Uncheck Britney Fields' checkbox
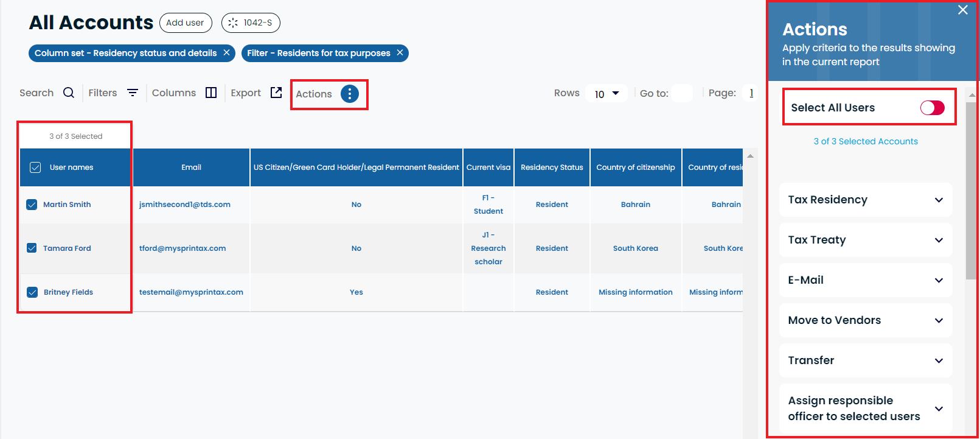Image resolution: width=980 pixels, height=439 pixels. tap(32, 292)
